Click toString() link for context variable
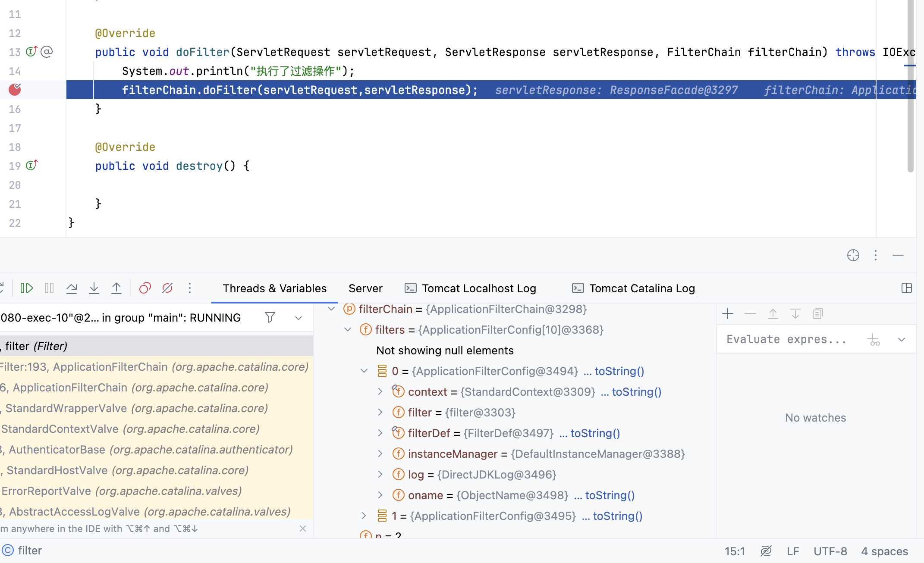The width and height of the screenshot is (924, 563). (x=636, y=392)
